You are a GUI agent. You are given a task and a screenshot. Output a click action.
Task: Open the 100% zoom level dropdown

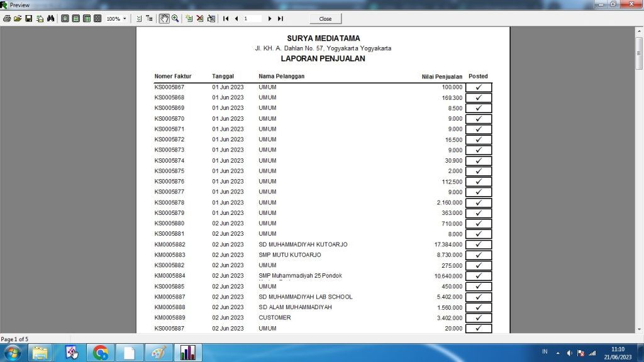point(125,19)
